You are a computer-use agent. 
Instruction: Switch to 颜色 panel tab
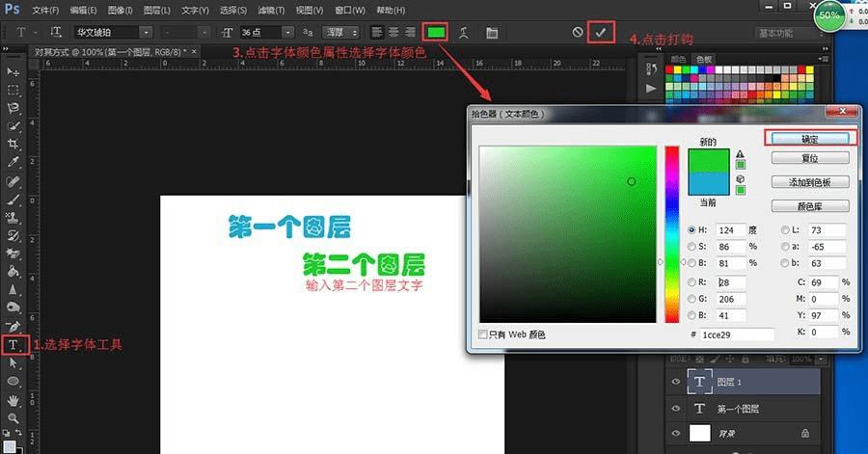tap(678, 59)
